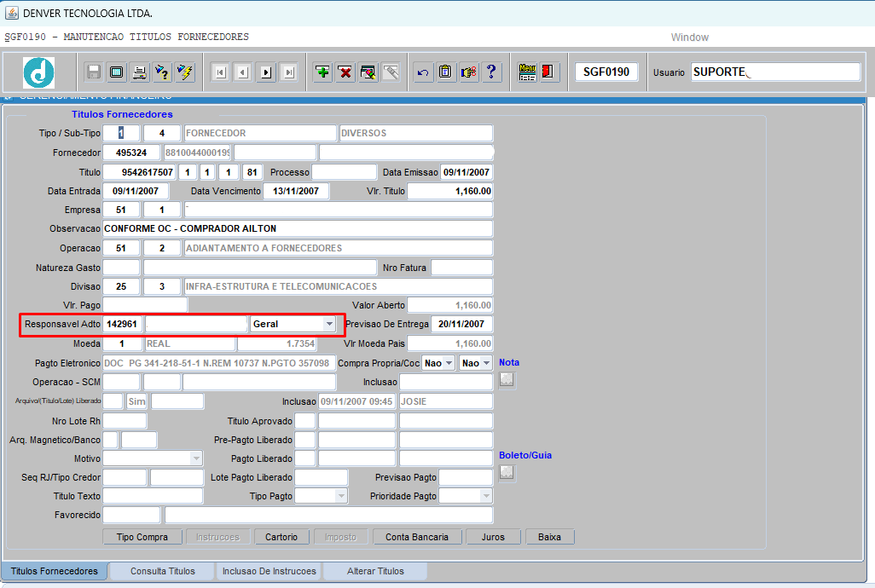Click the red X delete record icon
Screen dimensions: 875x588
pos(345,72)
